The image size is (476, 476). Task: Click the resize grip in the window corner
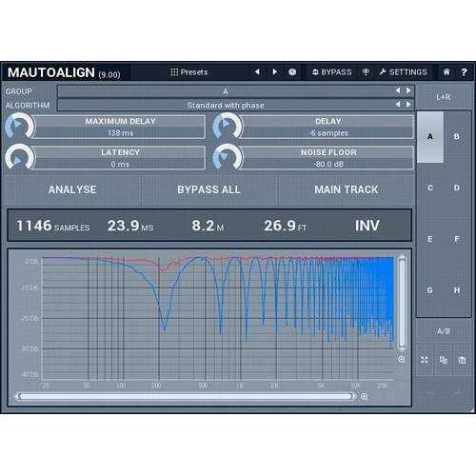point(472,409)
